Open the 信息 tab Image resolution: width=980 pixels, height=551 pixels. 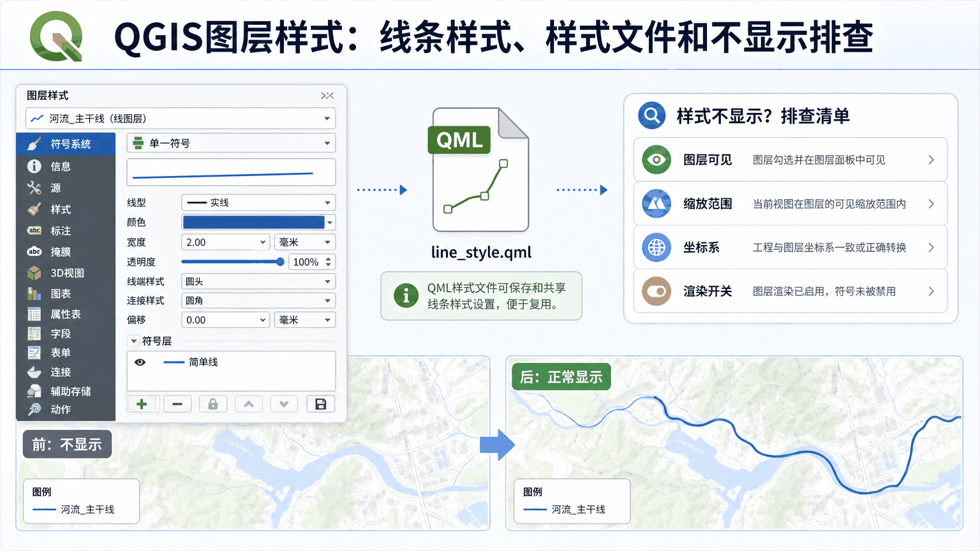click(x=66, y=166)
